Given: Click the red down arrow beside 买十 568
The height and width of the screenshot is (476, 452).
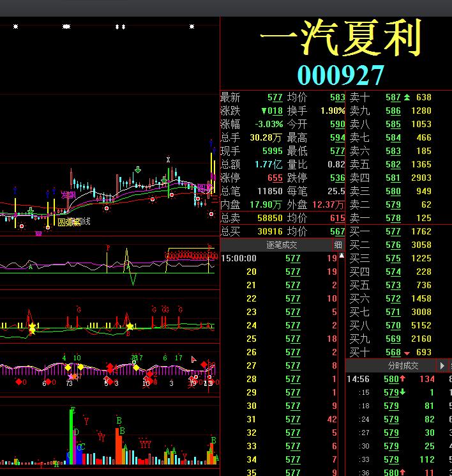Looking at the screenshot, I should pos(407,353).
